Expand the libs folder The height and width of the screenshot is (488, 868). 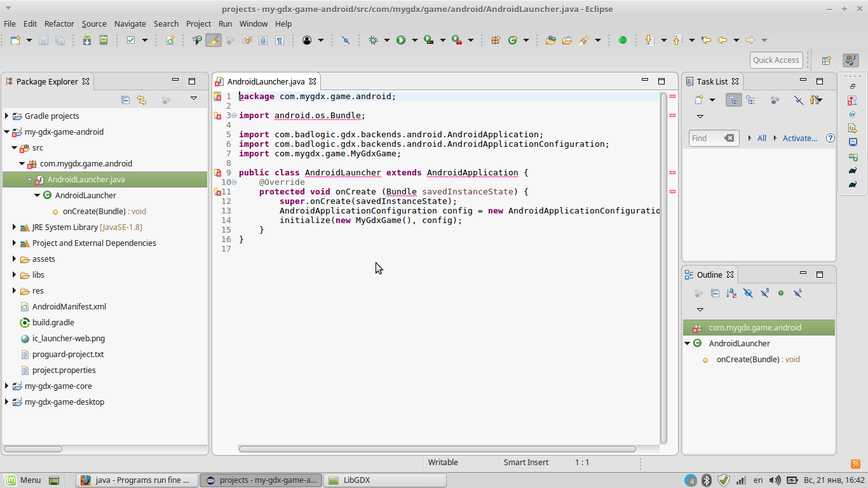point(15,274)
